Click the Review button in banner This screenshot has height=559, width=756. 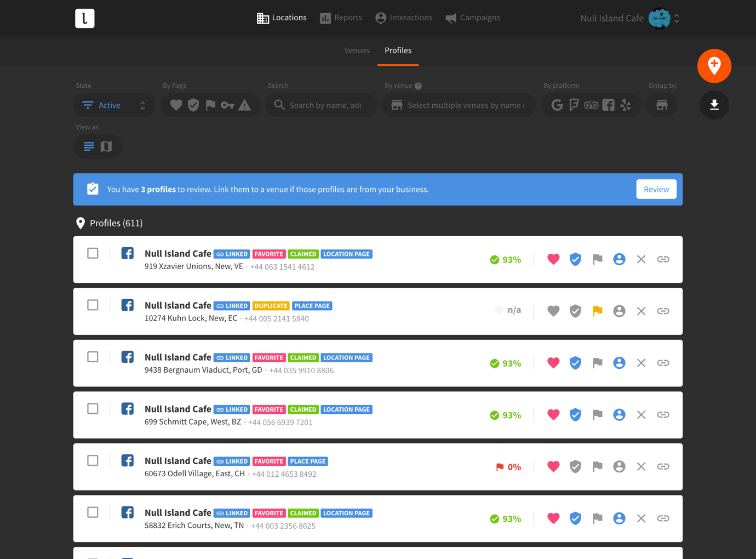point(656,190)
